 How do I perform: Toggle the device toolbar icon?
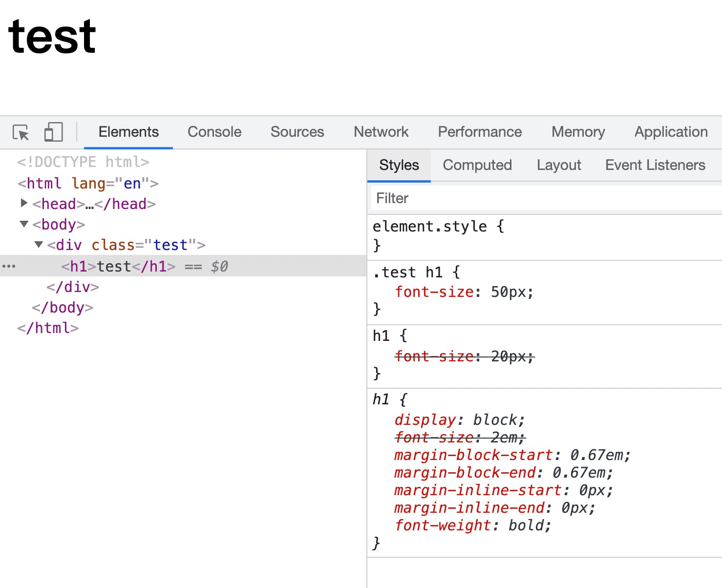point(53,132)
